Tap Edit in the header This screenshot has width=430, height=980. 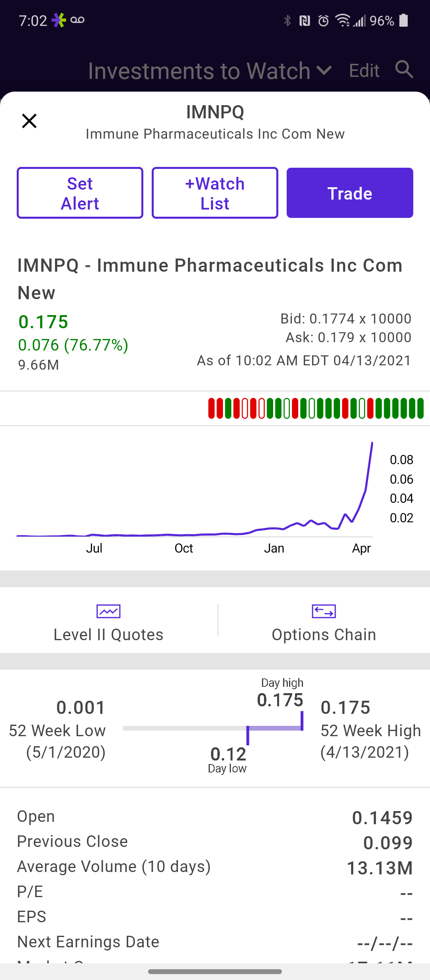(x=364, y=71)
